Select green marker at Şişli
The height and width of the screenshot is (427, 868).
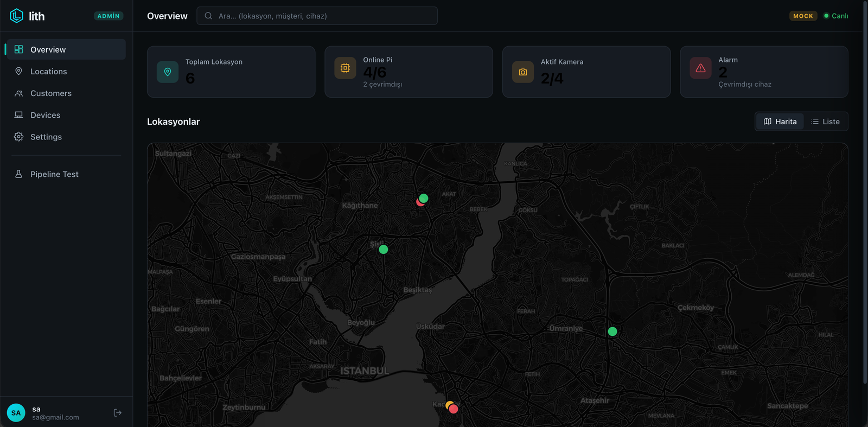tap(384, 250)
